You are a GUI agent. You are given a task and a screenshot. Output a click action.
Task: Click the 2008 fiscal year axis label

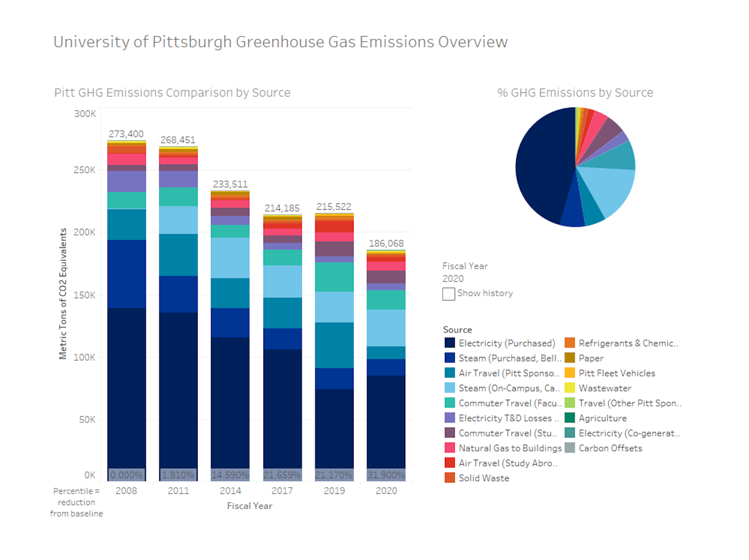[x=126, y=491]
